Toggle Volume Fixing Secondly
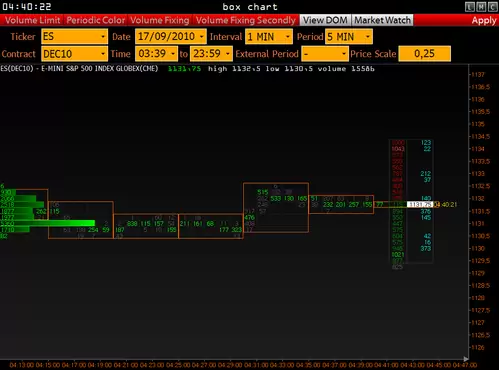Screen dimensions: 499x370 click(245, 20)
